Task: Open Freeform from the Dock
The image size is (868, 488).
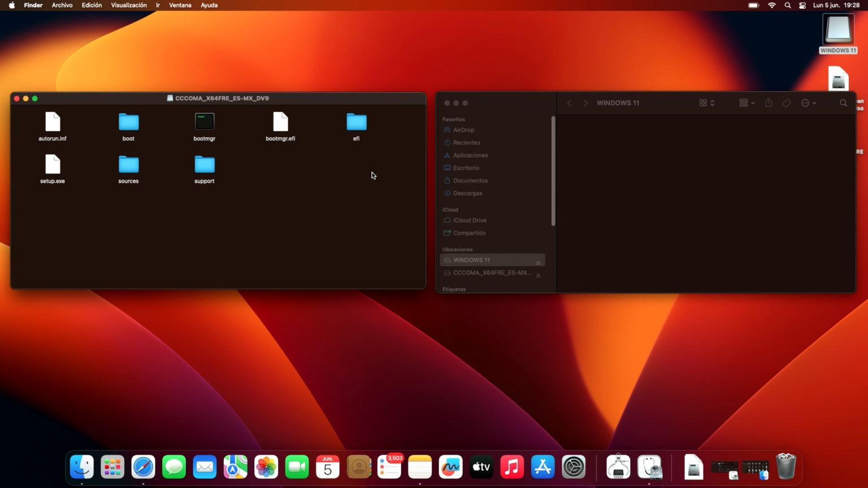Action: [451, 467]
